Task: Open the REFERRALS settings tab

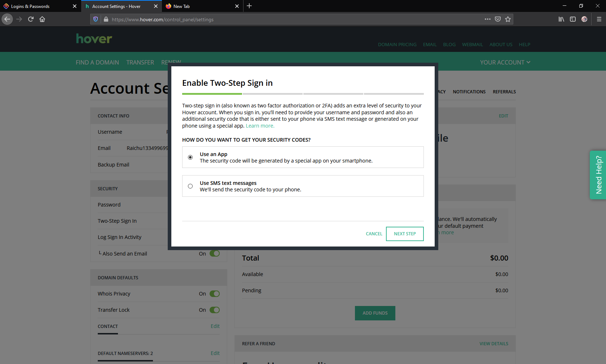Action: (x=504, y=92)
